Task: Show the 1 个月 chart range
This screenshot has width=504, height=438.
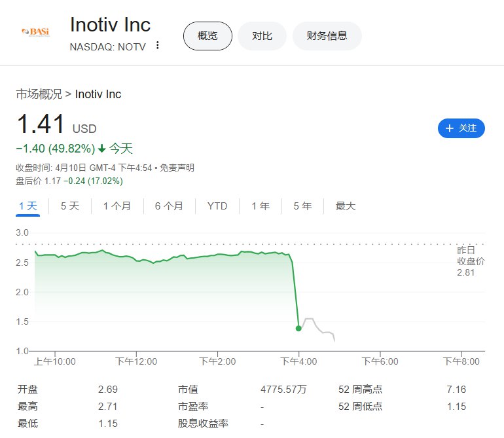Action: point(117,206)
